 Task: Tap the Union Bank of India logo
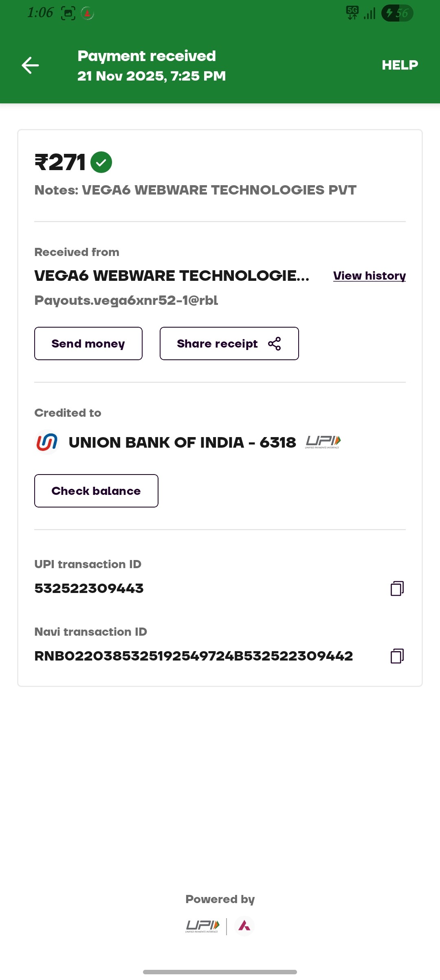47,442
